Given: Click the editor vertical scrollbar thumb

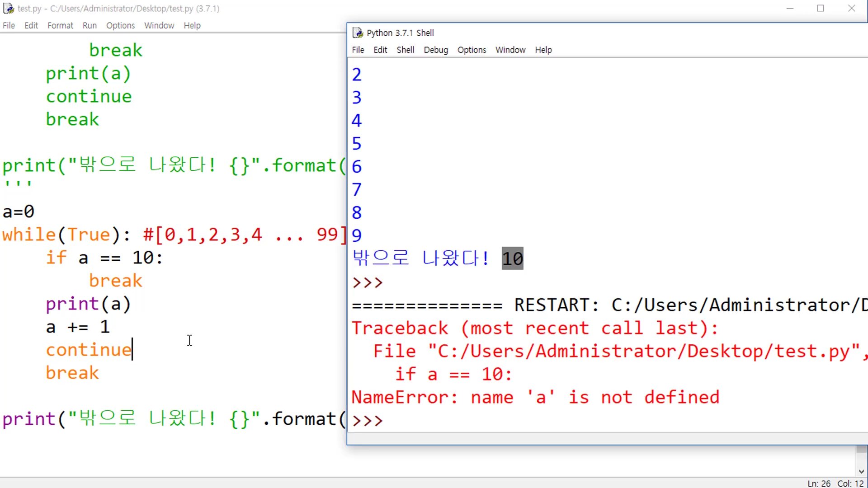Looking at the screenshot, I should point(862,449).
